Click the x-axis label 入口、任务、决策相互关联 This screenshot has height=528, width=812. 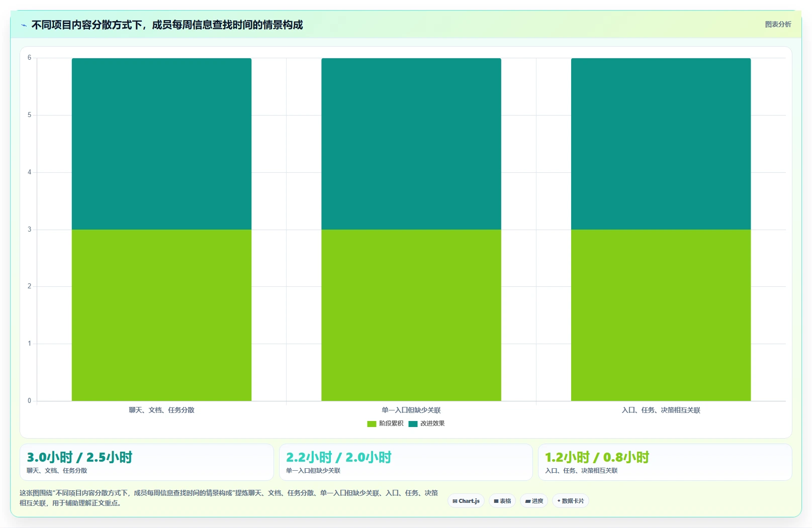661,410
